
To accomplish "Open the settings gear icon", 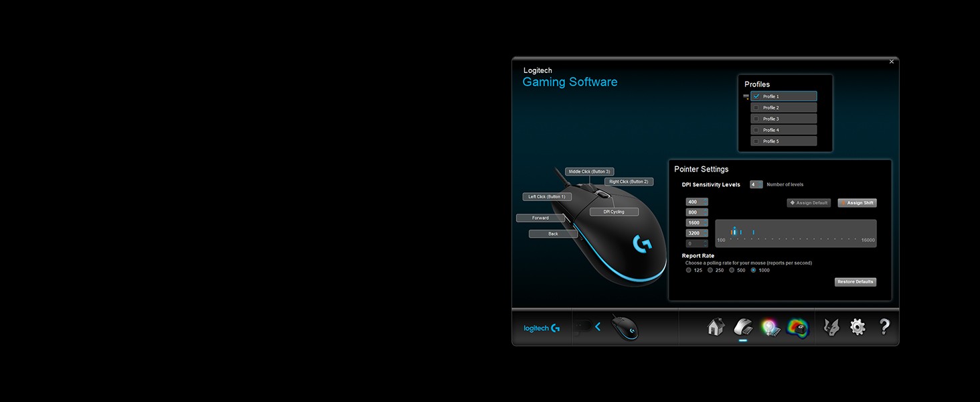I will pyautogui.click(x=857, y=327).
